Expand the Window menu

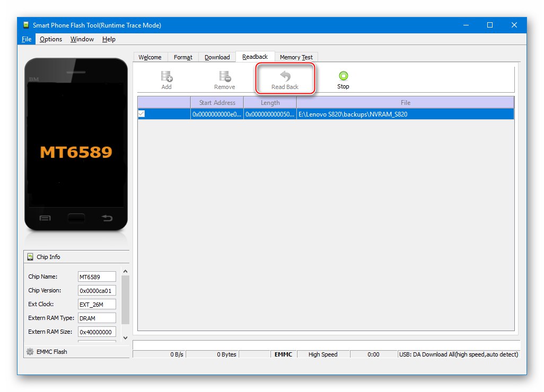tap(82, 39)
